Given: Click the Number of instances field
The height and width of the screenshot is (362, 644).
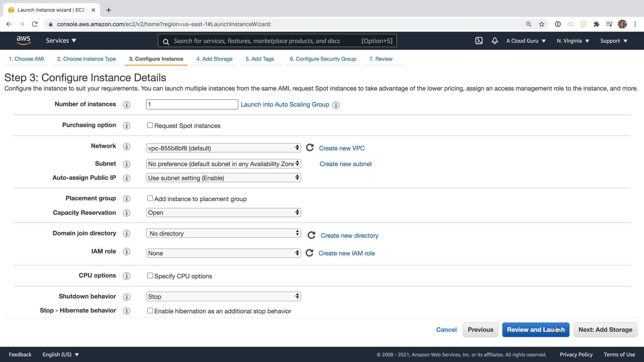Looking at the screenshot, I should [192, 105].
